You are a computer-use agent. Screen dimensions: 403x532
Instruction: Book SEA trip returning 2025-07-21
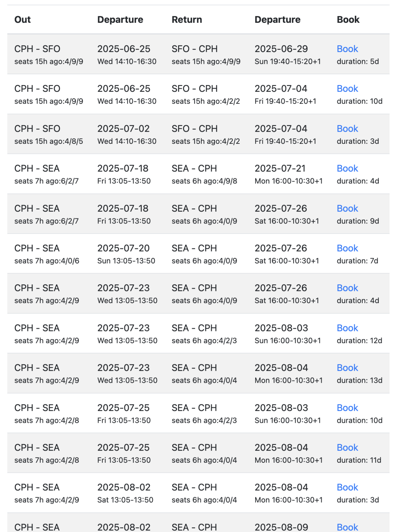coord(347,168)
